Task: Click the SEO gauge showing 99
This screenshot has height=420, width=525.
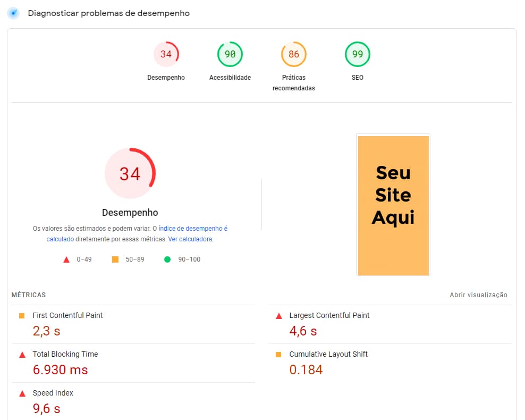Action: [357, 54]
